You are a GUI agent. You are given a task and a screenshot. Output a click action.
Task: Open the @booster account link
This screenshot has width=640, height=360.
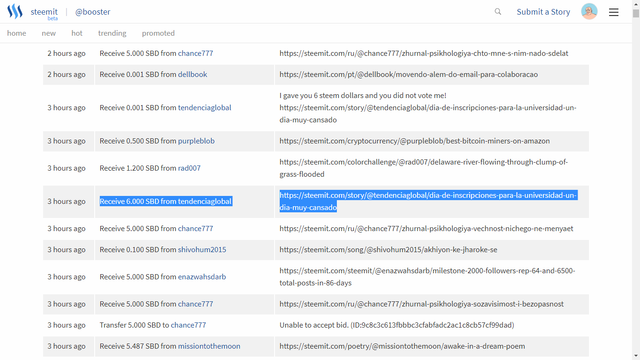[x=93, y=12]
